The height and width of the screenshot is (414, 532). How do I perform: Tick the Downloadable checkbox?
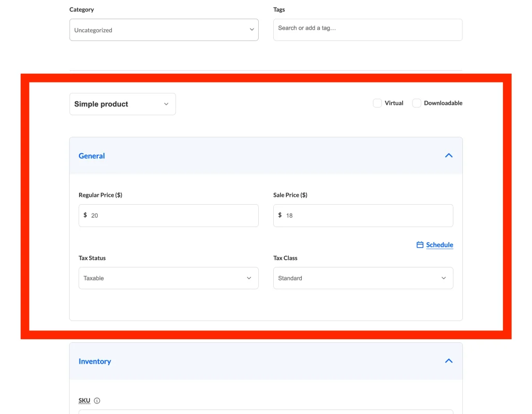pos(417,103)
